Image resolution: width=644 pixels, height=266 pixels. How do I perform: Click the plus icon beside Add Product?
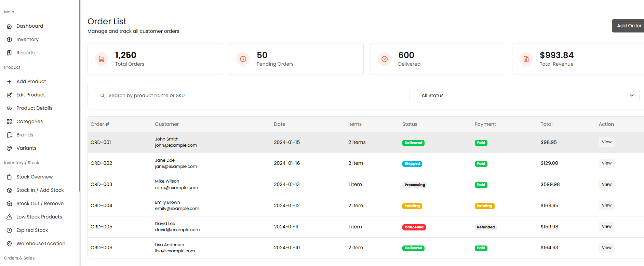click(x=10, y=82)
